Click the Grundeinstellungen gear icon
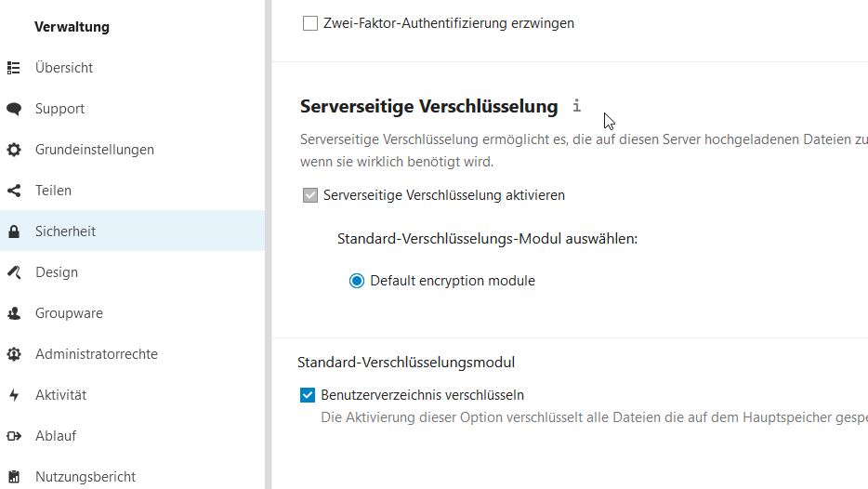Screen dimensions: 868x489 coord(14,150)
